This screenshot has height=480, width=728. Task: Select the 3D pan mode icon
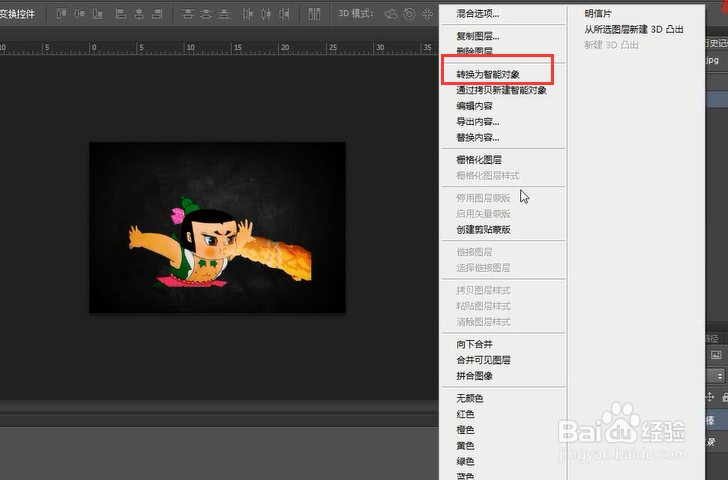427,14
